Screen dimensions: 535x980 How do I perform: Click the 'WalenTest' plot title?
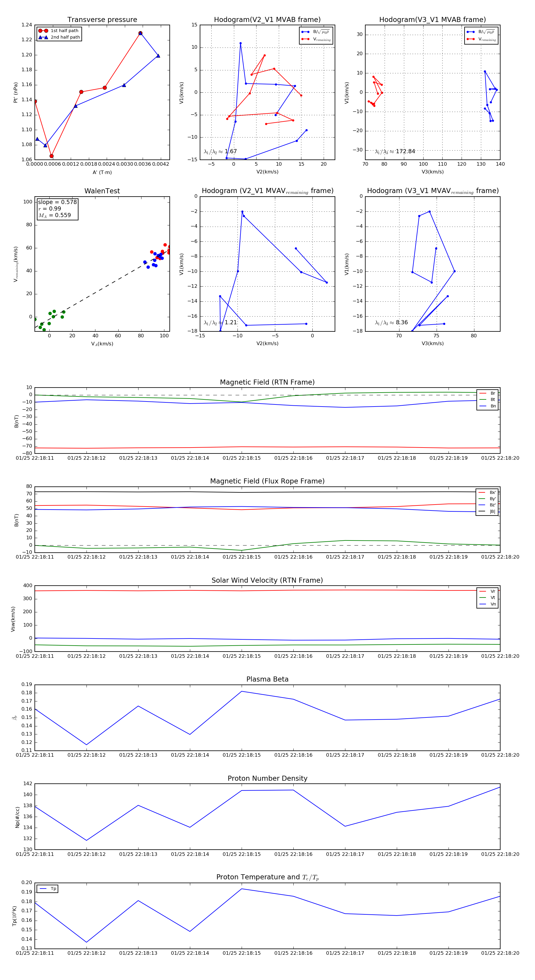pos(102,191)
